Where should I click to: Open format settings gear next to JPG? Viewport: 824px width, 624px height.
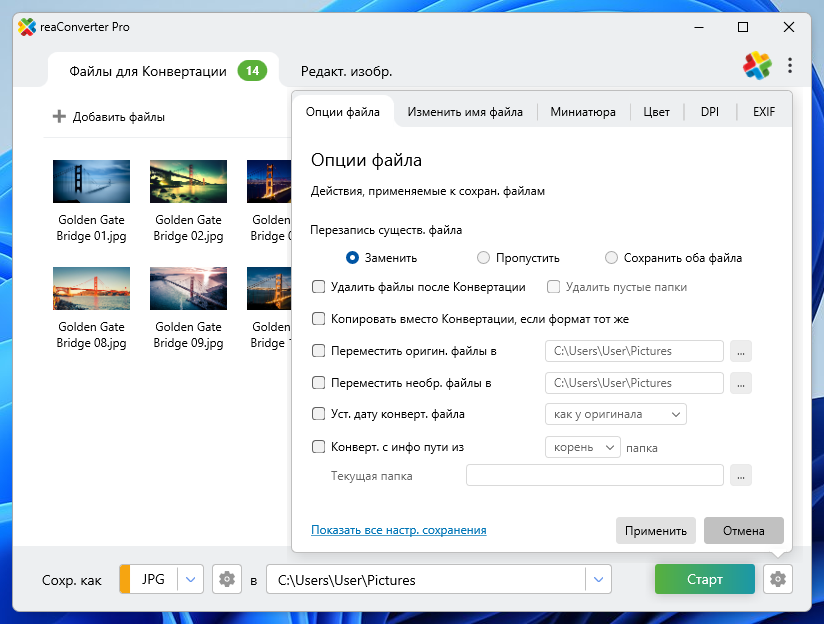click(x=227, y=579)
